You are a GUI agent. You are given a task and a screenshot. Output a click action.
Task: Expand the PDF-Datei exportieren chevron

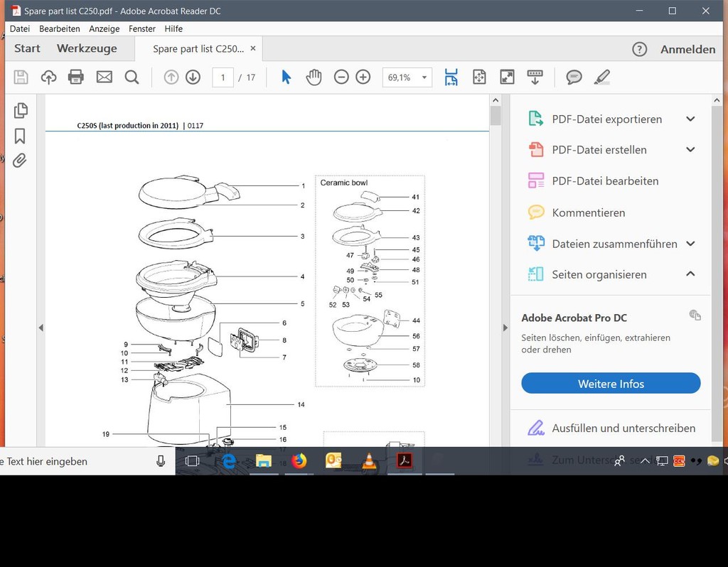[x=690, y=119]
